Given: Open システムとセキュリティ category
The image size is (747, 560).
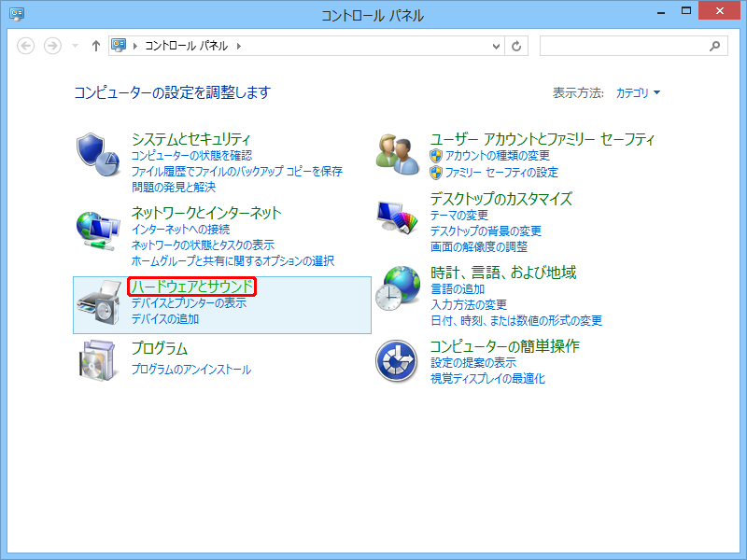Looking at the screenshot, I should click(190, 139).
